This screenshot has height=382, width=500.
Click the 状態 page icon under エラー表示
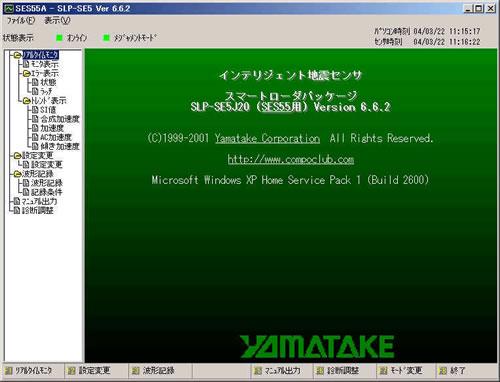pos(35,82)
